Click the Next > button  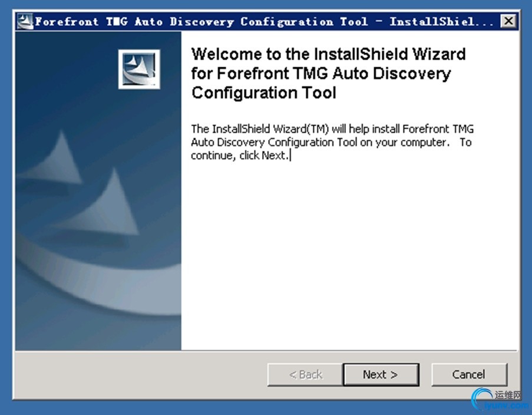coord(381,374)
